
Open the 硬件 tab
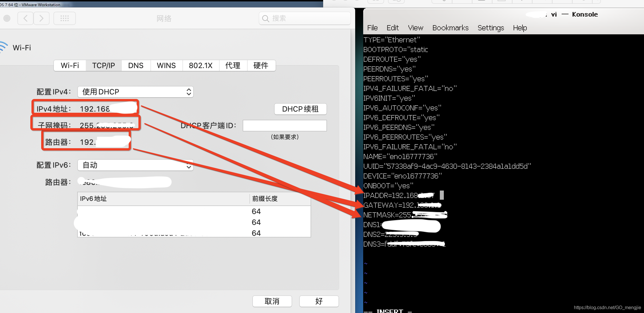[261, 66]
